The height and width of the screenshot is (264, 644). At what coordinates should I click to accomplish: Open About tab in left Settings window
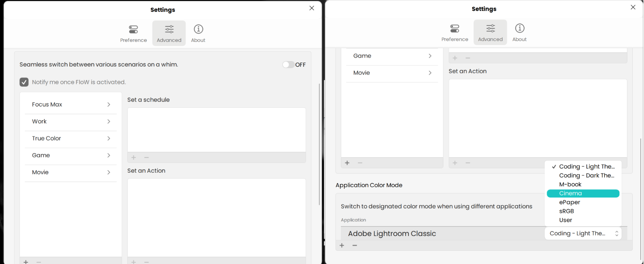[198, 34]
